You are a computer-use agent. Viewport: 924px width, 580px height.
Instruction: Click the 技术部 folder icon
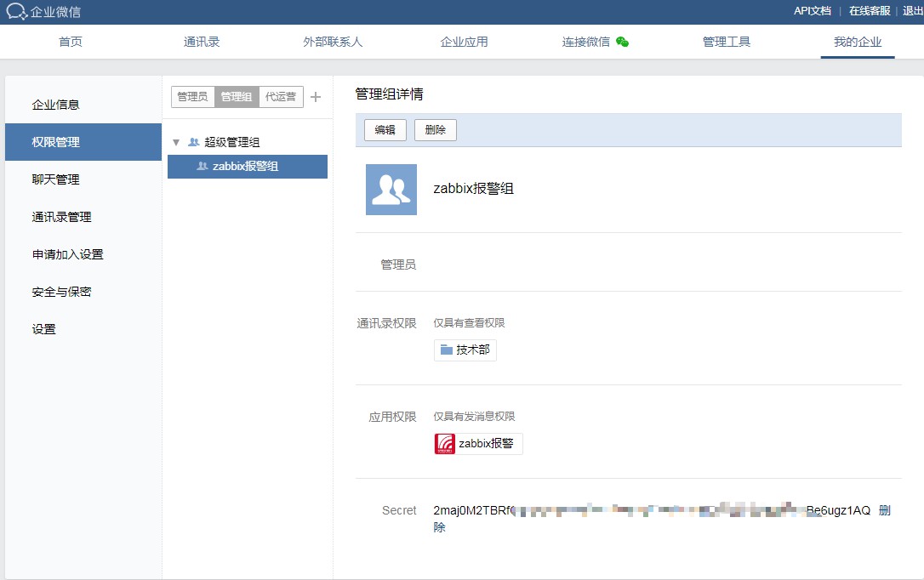[447, 350]
